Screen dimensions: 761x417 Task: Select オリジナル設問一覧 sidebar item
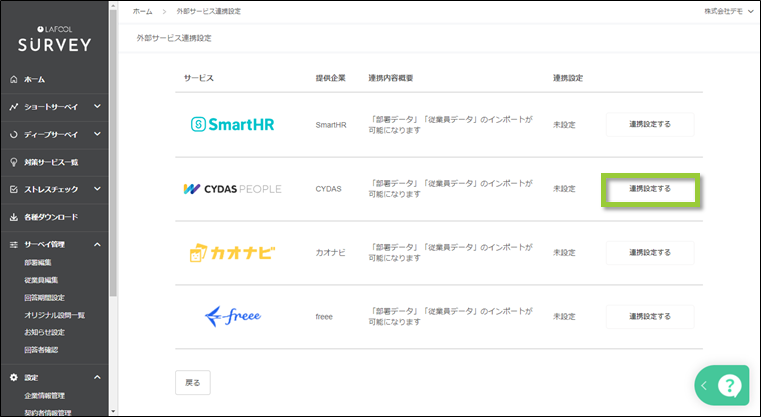coord(55,315)
